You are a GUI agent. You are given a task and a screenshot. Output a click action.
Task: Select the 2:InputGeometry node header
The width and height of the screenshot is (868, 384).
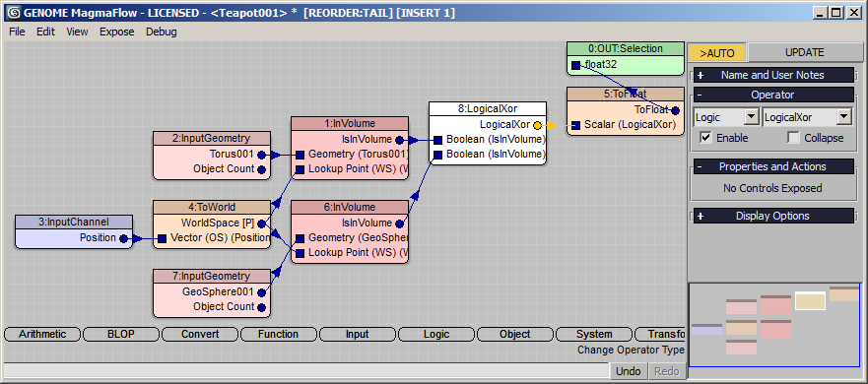(212, 138)
